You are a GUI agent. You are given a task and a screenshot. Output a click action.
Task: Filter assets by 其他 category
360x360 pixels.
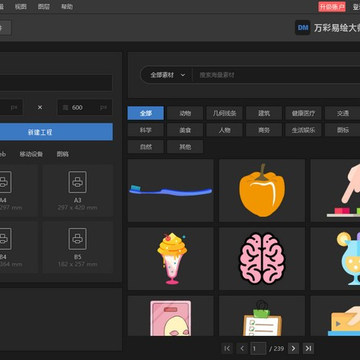point(185,147)
